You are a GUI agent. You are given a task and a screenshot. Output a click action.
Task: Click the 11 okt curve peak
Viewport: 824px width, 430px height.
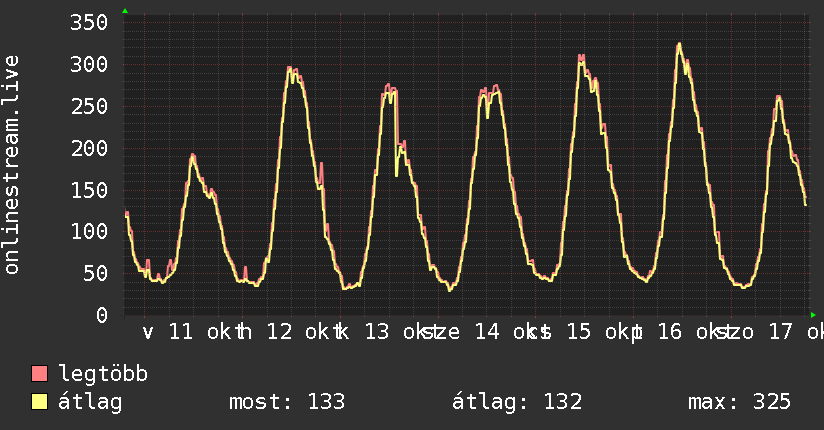pos(193,156)
